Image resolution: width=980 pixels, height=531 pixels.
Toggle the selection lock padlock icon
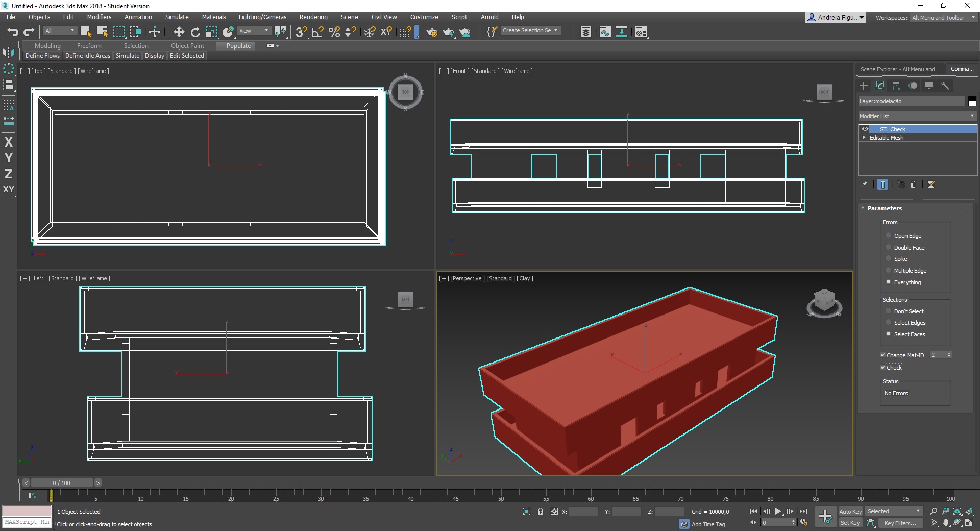[x=541, y=511]
